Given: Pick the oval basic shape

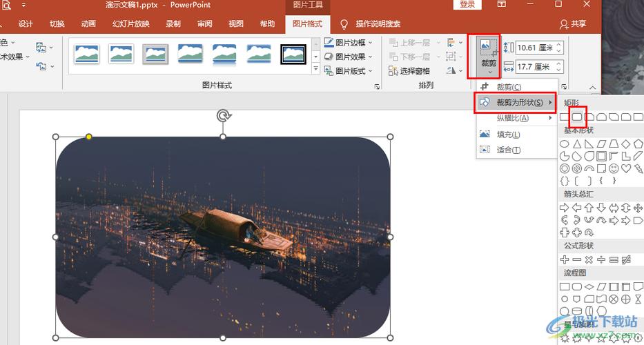Looking at the screenshot, I should (565, 144).
